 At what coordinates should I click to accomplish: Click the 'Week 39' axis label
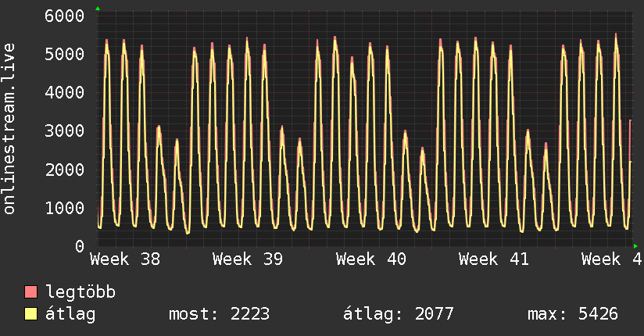248,259
